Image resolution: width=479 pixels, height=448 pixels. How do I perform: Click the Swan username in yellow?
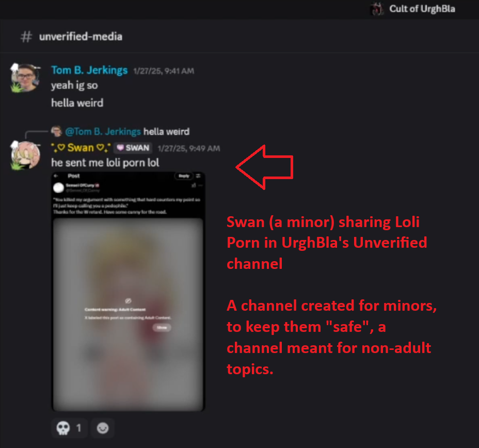81,148
